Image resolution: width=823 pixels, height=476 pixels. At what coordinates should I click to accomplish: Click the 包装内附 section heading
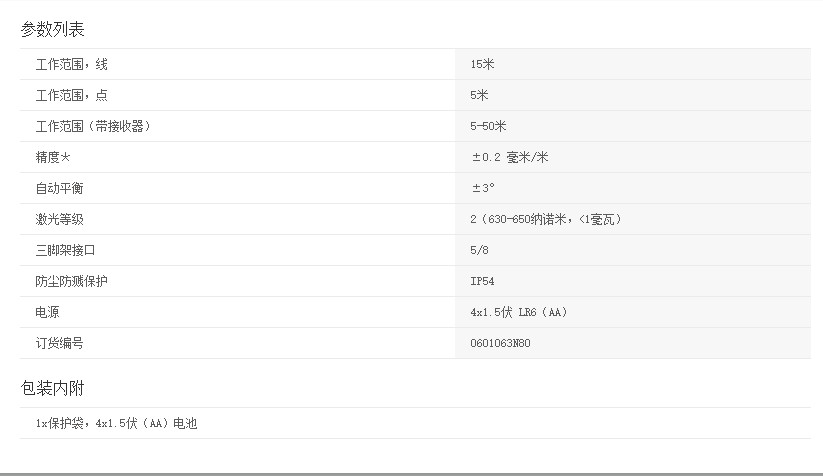[x=53, y=388]
